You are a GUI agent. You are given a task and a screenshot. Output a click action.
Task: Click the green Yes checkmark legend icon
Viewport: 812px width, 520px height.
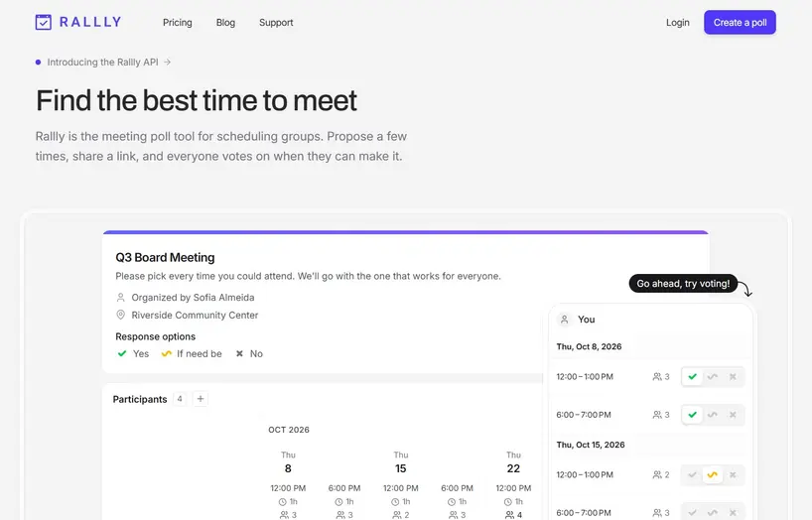tap(122, 353)
